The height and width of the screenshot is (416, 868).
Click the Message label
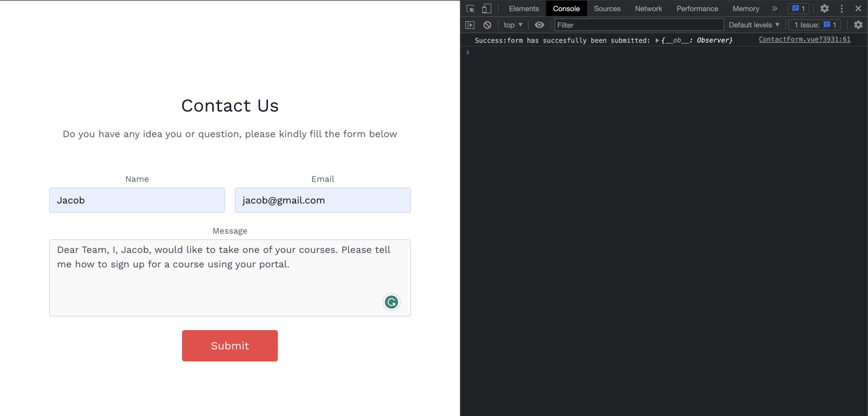(x=230, y=231)
